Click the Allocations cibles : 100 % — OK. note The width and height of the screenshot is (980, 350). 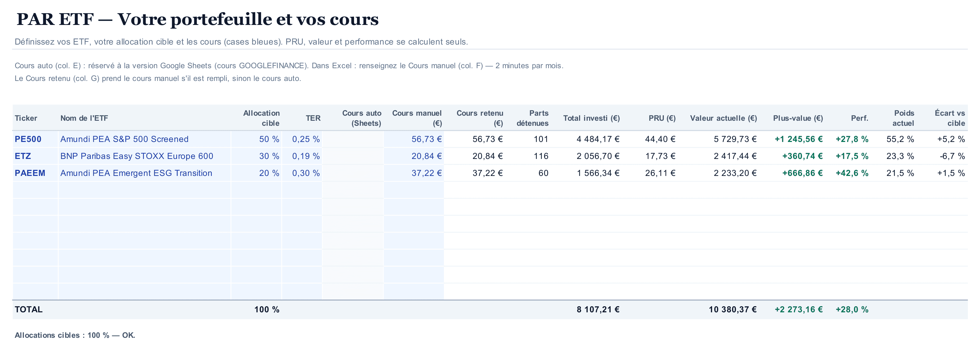click(75, 335)
